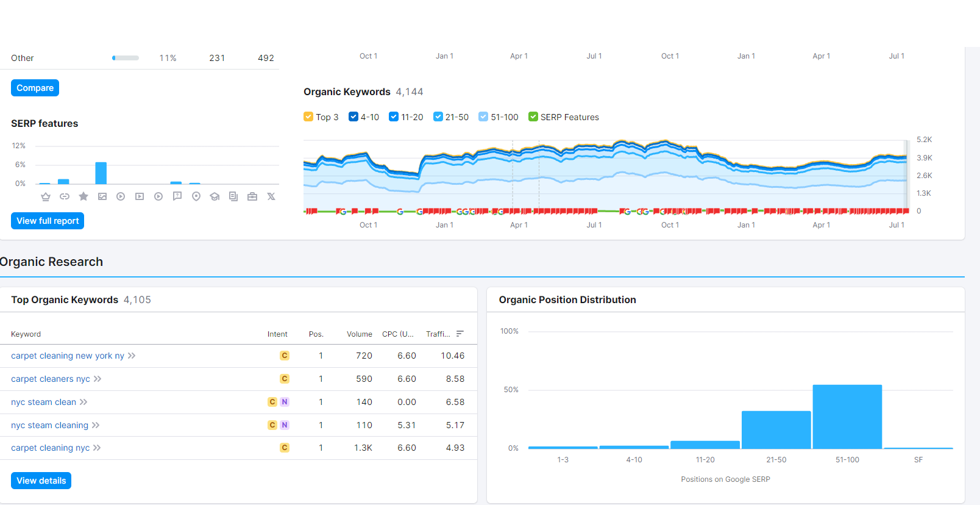Disable the 51-100 positions checkbox
This screenshot has height=505, width=980.
pos(483,116)
